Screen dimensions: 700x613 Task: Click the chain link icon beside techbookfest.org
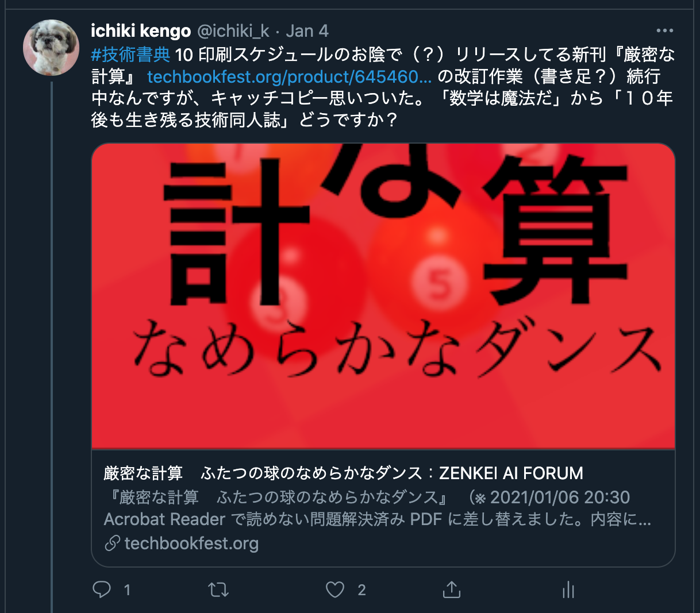112,543
